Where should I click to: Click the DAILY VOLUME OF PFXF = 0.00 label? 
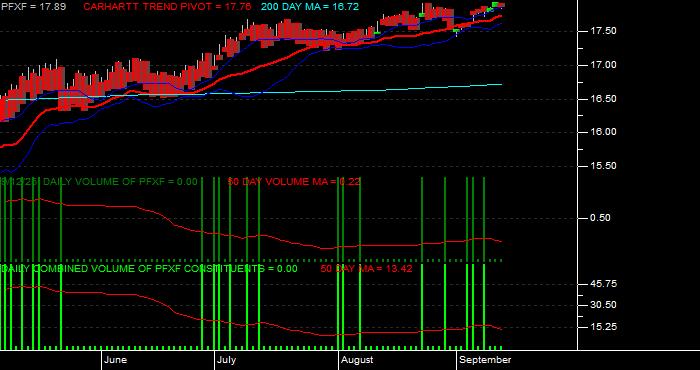point(120,182)
